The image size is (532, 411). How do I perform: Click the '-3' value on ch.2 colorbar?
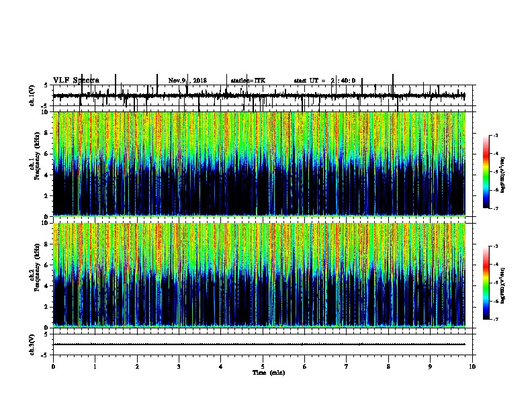(496, 246)
